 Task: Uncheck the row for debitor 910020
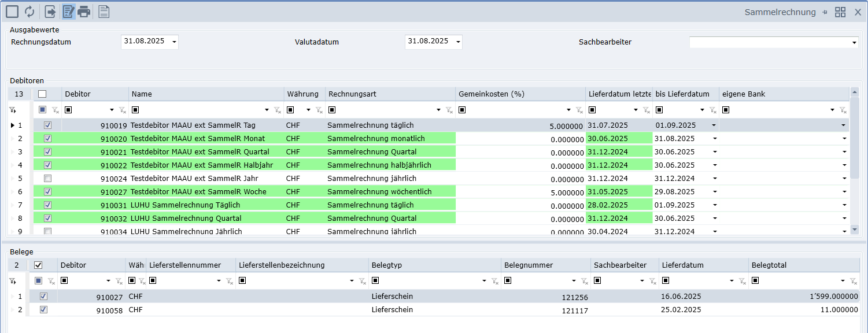click(x=48, y=139)
